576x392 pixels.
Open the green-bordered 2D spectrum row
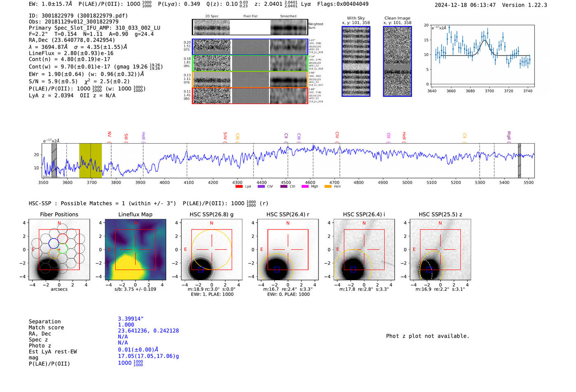pyautogui.click(x=250, y=63)
